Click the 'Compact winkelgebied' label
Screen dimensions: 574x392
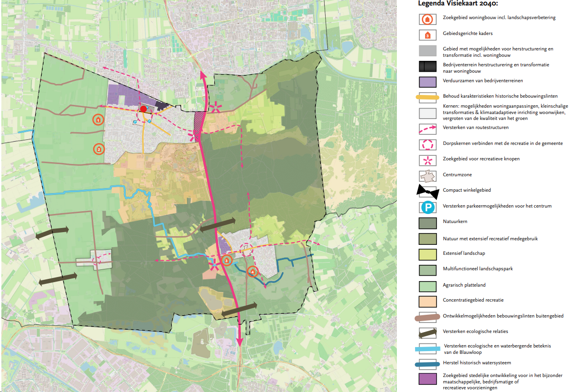[x=467, y=190]
